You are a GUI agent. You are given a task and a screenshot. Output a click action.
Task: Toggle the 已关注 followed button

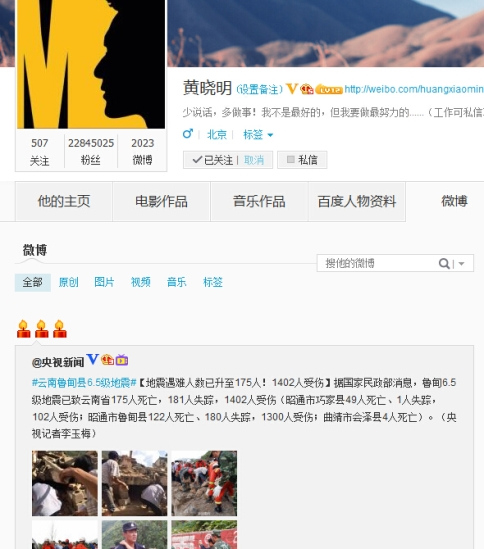click(x=213, y=160)
